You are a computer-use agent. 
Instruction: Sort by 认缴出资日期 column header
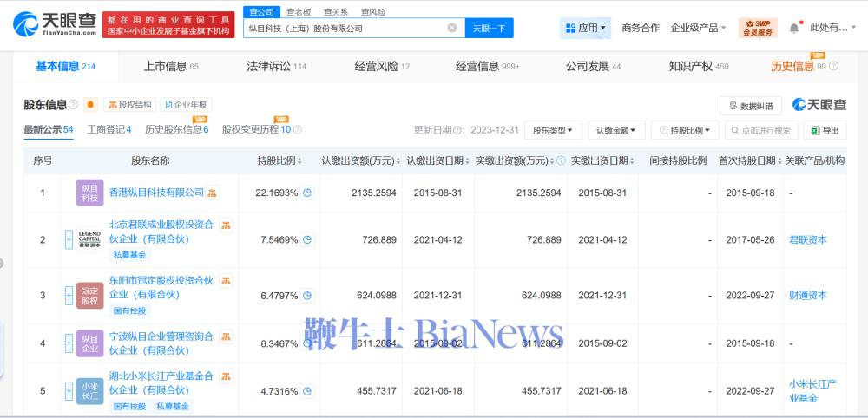pos(437,161)
